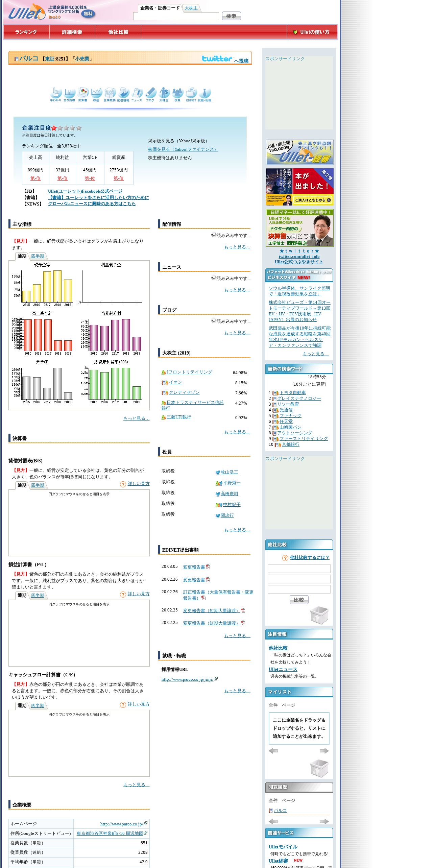Open the パルコ company name link
The image size is (434, 868).
pos(28,58)
